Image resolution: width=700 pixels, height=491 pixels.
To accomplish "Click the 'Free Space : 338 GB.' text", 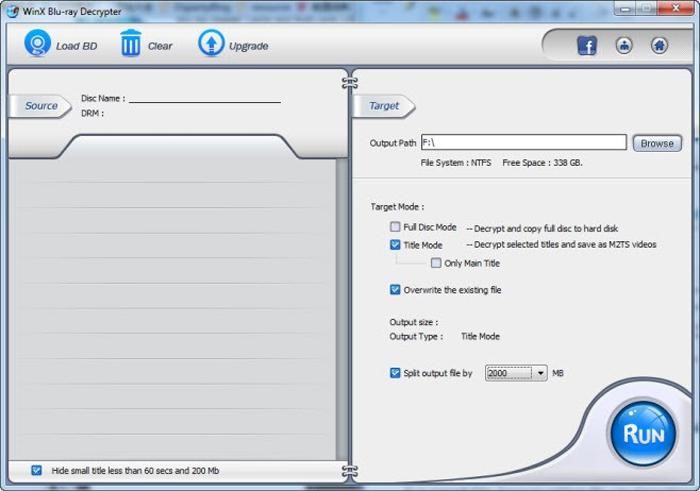I will point(542,163).
